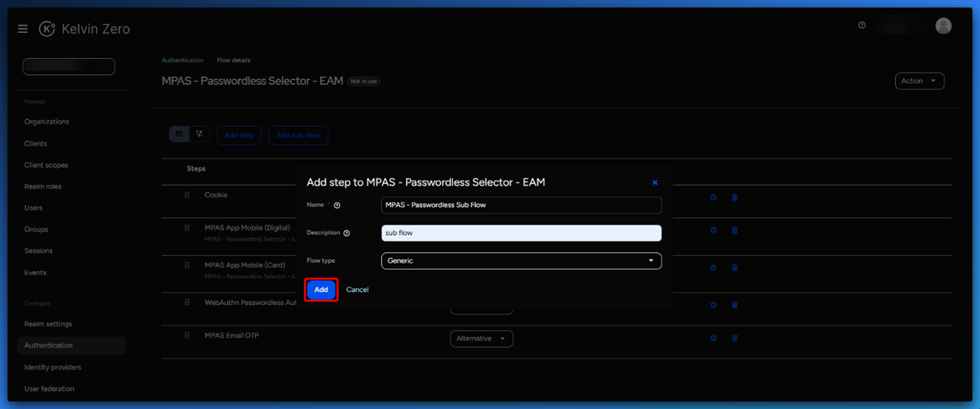Click Authentication breadcrumb link

(182, 60)
